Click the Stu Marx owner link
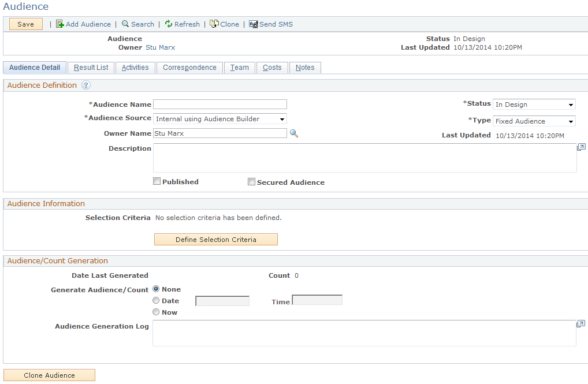Screen dimensions: 588x384 pyautogui.click(x=160, y=47)
